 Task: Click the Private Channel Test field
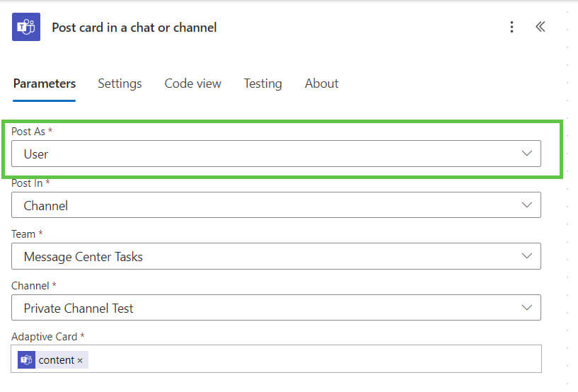coord(276,308)
